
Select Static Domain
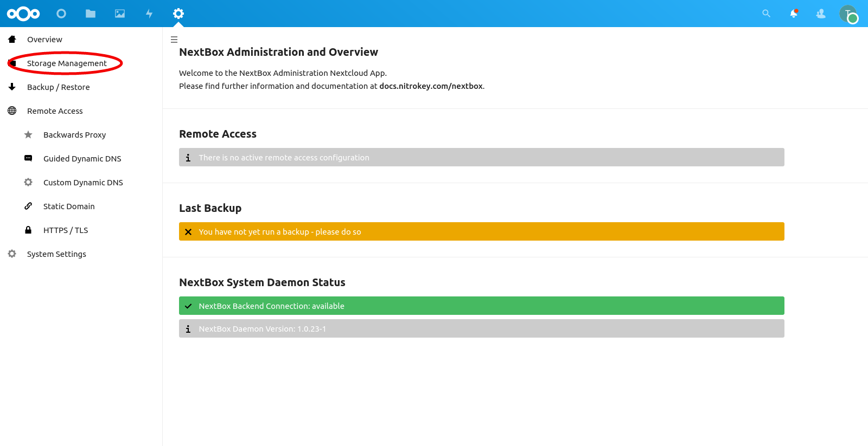pyautogui.click(x=81, y=206)
